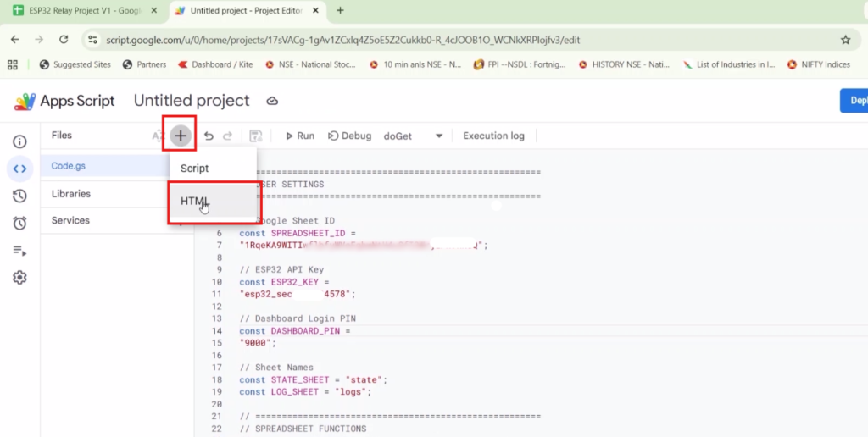Screen dimensions: 868x437
Task: Open Suggested Sites bookmark
Action: tap(75, 64)
